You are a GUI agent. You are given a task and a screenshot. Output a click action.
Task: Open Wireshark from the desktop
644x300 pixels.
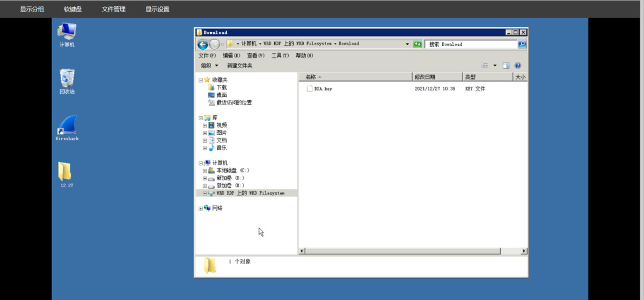click(66, 127)
